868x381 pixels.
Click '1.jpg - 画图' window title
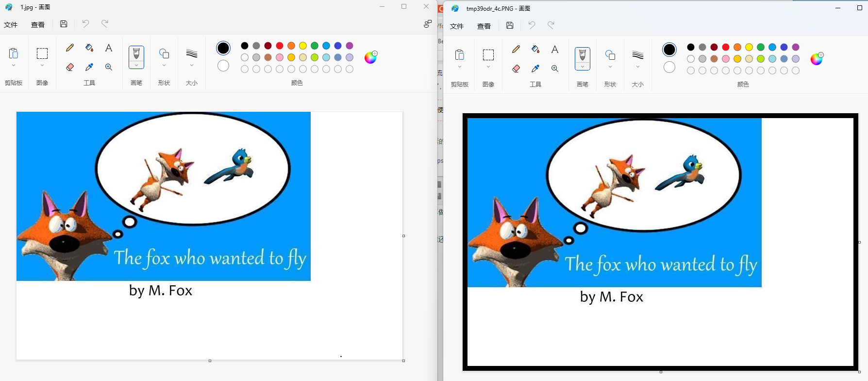coord(35,7)
